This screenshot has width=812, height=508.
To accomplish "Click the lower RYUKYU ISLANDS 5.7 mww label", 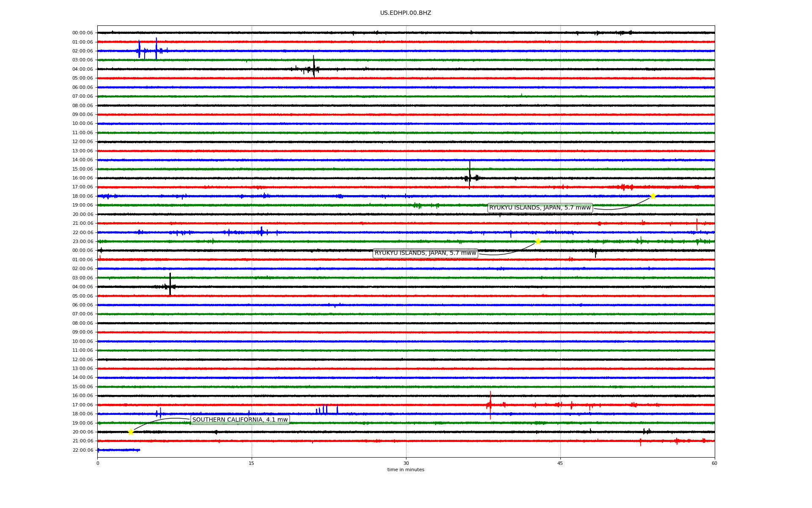I will 425,253.
